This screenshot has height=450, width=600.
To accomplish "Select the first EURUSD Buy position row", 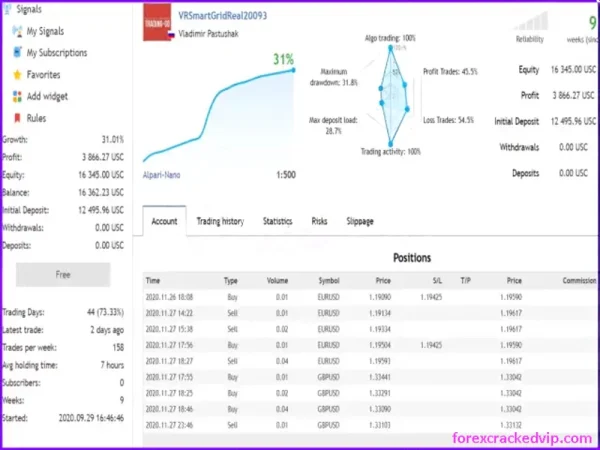I will point(371,297).
